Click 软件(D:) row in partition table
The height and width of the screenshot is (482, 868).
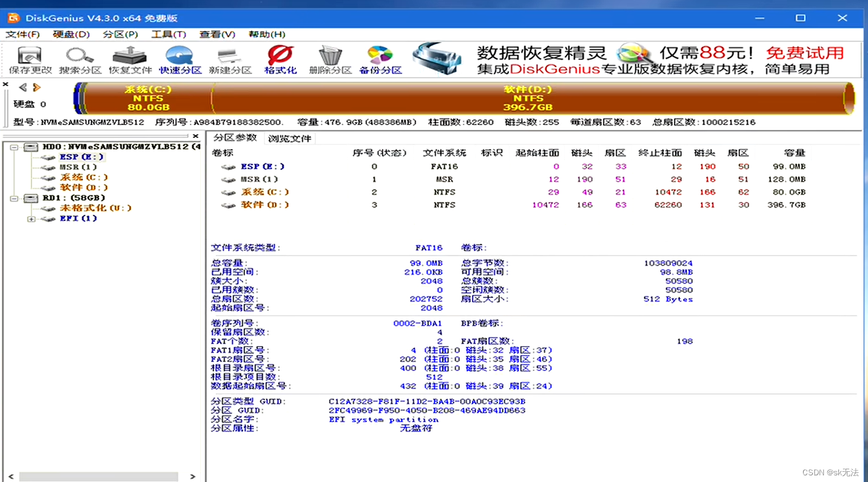pyautogui.click(x=513, y=205)
